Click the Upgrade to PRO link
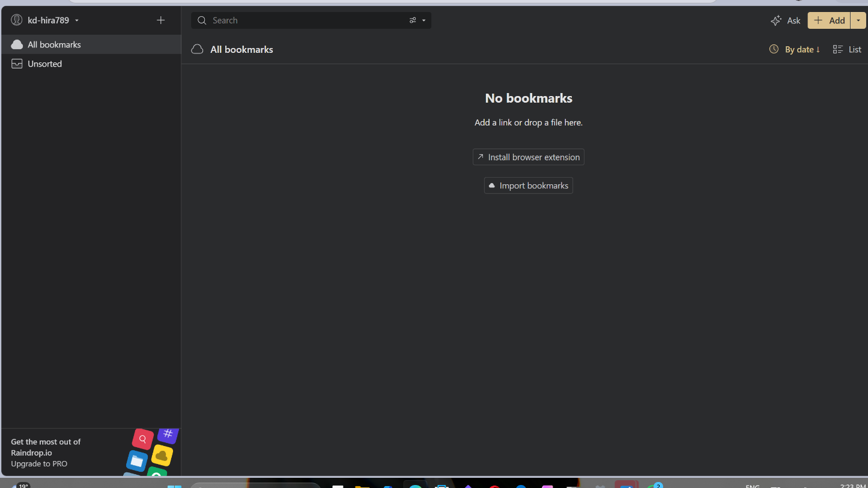The image size is (868, 488). pyautogui.click(x=39, y=463)
